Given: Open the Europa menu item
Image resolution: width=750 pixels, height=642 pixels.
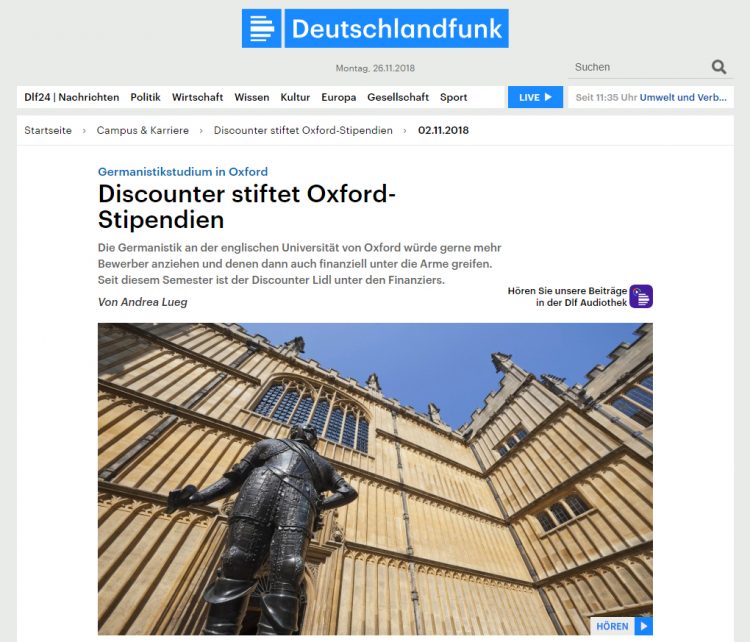Looking at the screenshot, I should point(339,97).
